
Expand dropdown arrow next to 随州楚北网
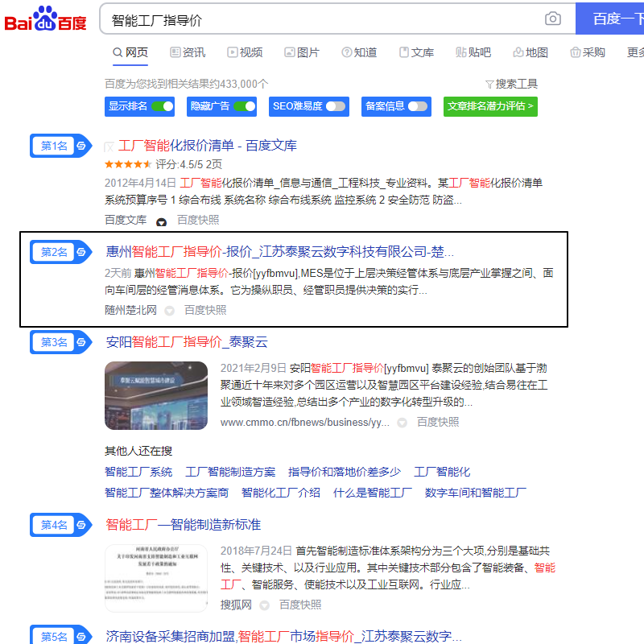pos(169,311)
